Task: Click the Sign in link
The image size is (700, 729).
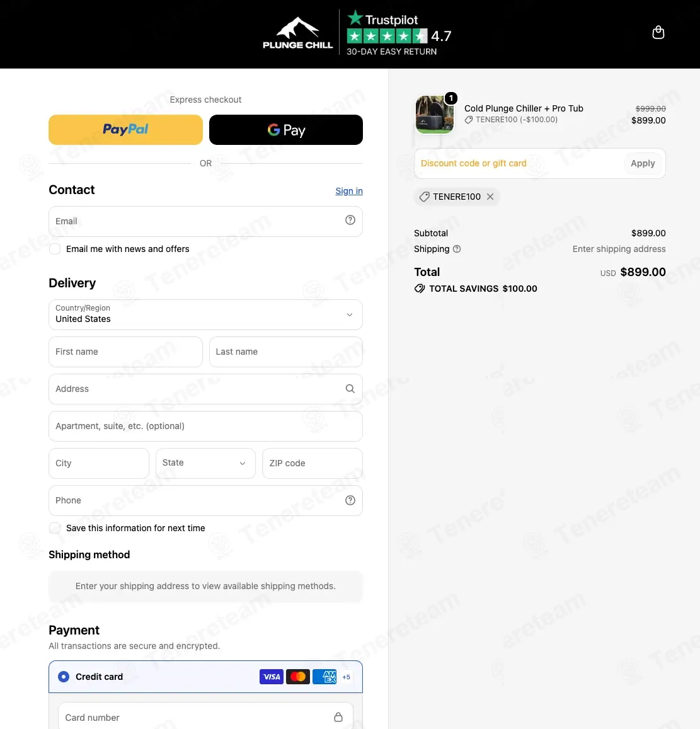Action: click(349, 191)
